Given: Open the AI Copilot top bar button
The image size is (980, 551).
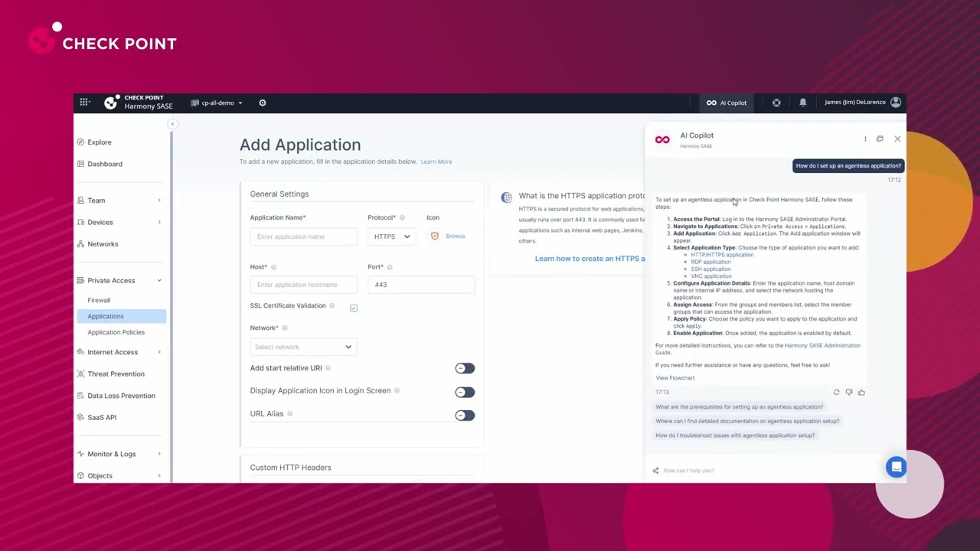Looking at the screenshot, I should [727, 103].
